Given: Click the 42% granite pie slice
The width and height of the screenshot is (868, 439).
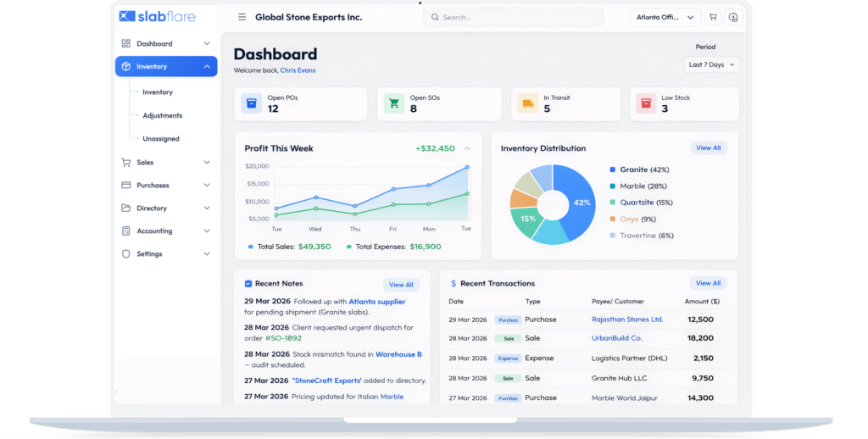Looking at the screenshot, I should pyautogui.click(x=581, y=203).
